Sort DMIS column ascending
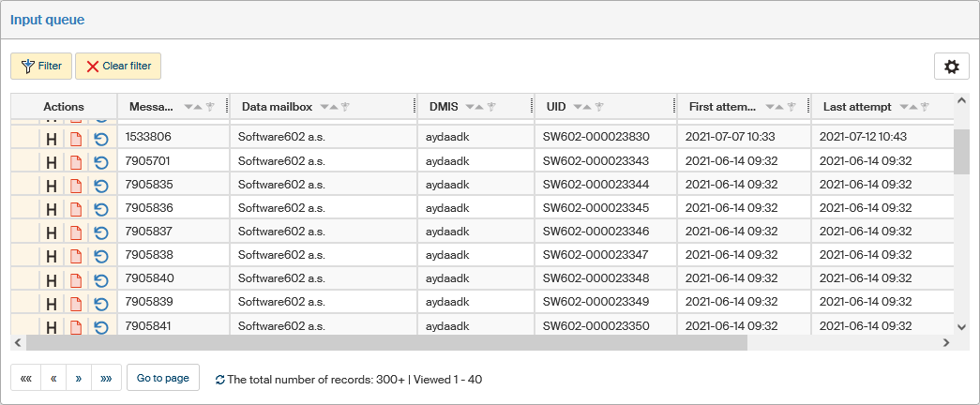Screen dimensions: 980x405 479,108
